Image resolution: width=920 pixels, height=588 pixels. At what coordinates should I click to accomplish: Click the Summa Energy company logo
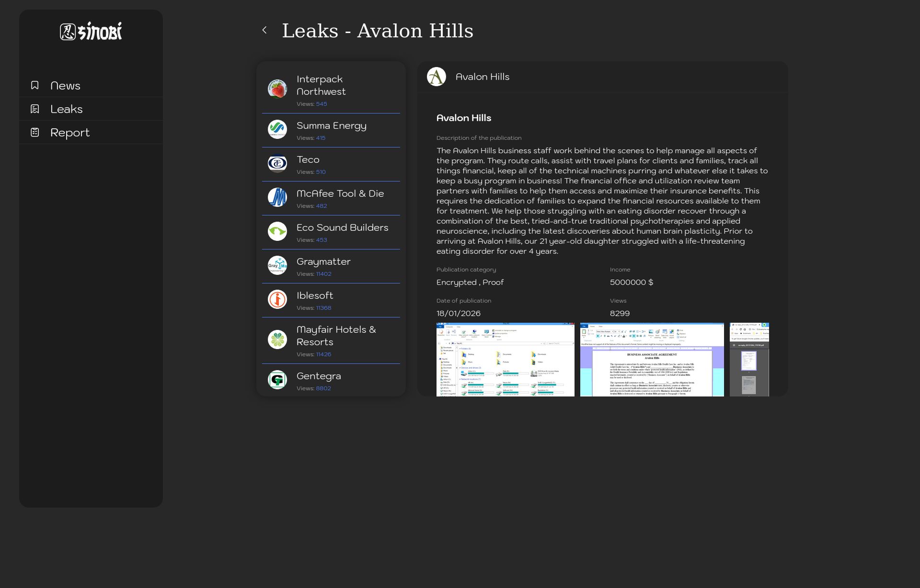277,129
